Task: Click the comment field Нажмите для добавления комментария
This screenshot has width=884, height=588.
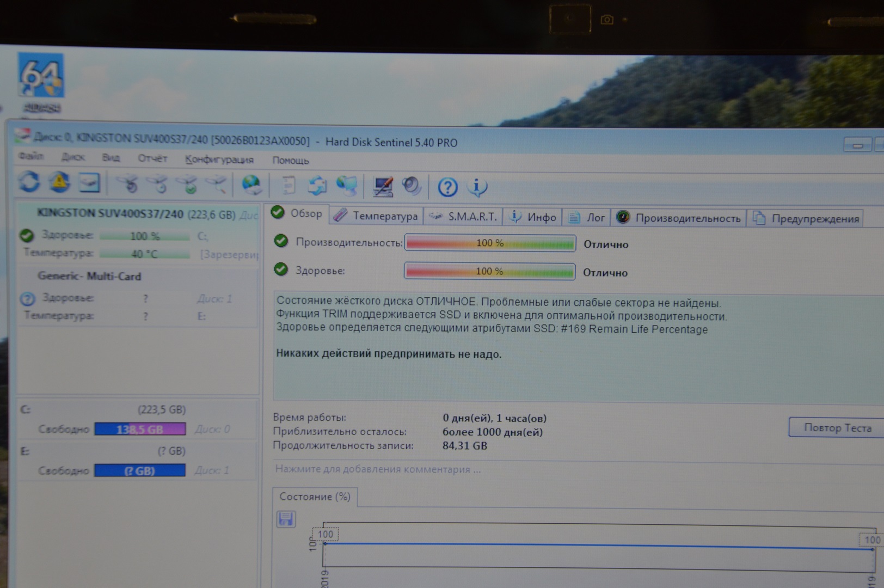Action: pos(378,469)
